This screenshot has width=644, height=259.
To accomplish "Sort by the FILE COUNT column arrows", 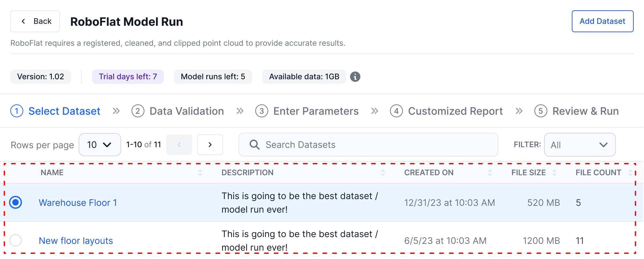I will point(630,173).
